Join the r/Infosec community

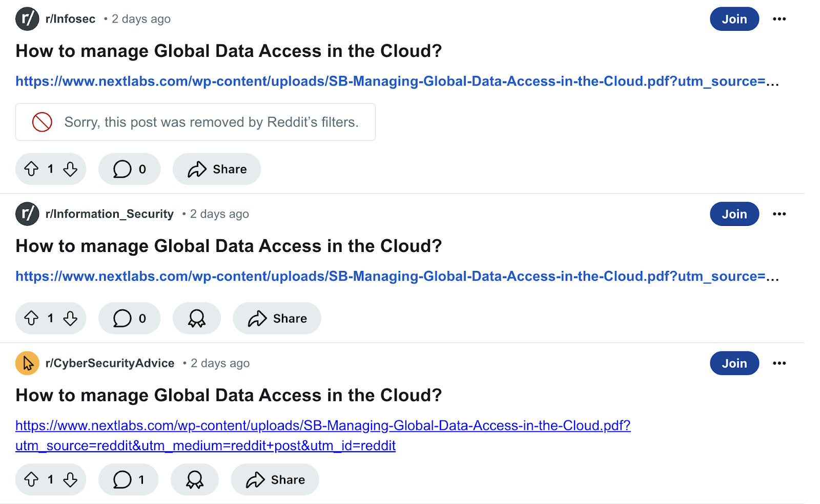734,19
